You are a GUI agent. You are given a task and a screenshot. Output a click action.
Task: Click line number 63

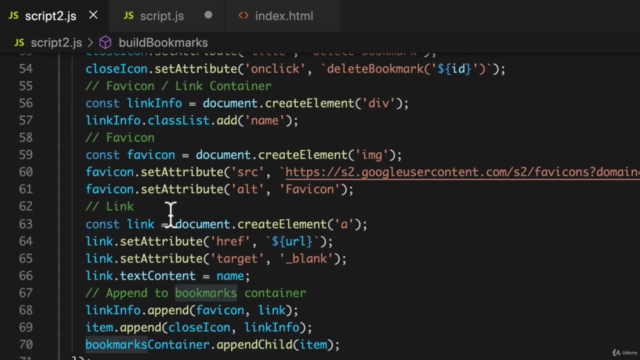[26, 224]
